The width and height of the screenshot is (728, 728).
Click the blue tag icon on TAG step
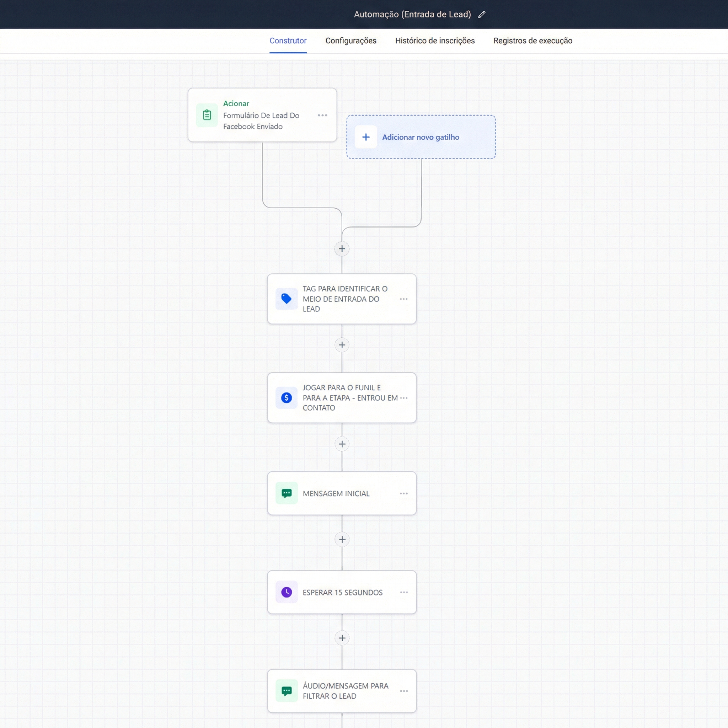(x=287, y=299)
